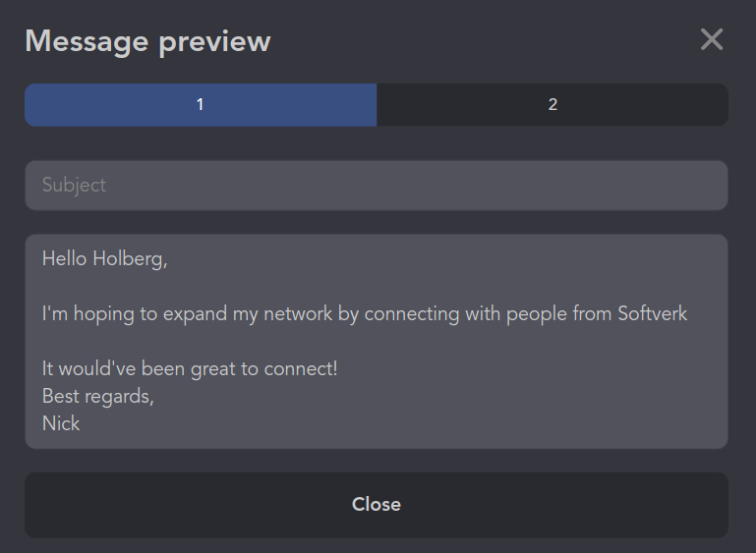Click the "Hello Holberg," greeting line
This screenshot has width=756, height=553.
pyautogui.click(x=105, y=259)
